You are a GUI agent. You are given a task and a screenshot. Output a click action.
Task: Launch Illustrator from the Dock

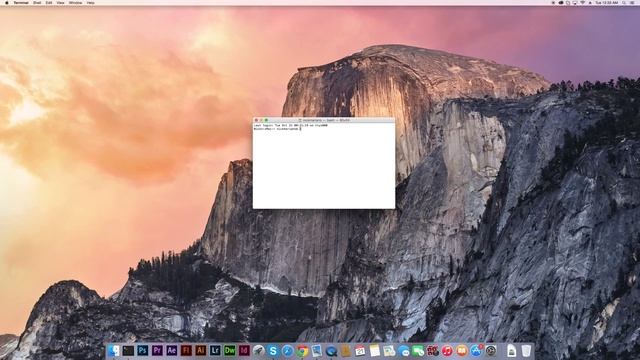200,350
